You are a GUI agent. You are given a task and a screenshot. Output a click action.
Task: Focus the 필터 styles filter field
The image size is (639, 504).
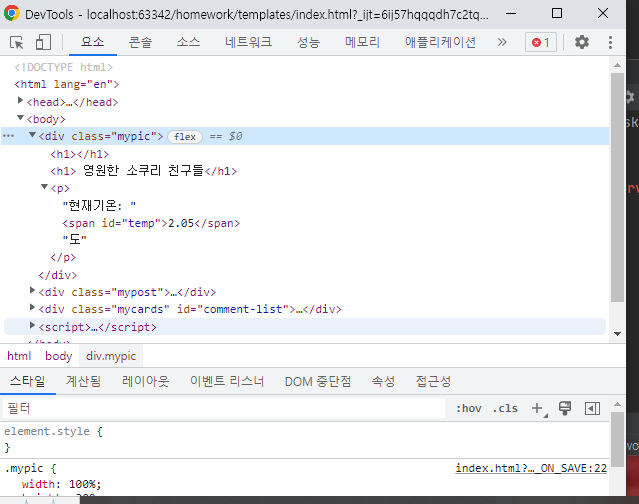224,408
